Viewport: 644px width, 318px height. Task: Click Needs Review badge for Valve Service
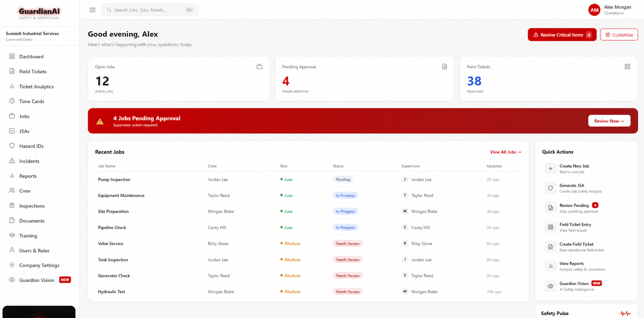(348, 244)
